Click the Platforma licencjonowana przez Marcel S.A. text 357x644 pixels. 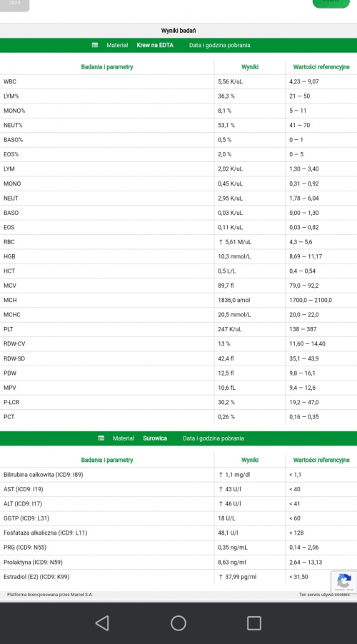pyautogui.click(x=50, y=594)
